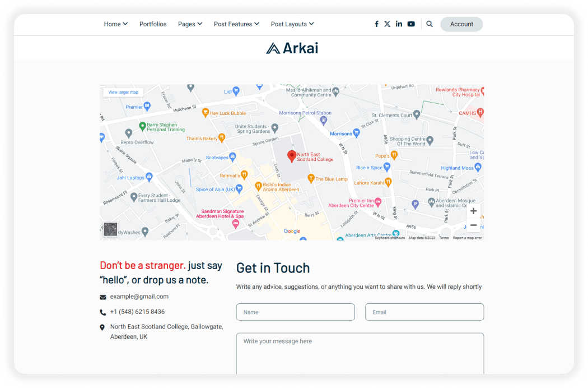Switch map to satellite layer thumbnail

pyautogui.click(x=110, y=229)
